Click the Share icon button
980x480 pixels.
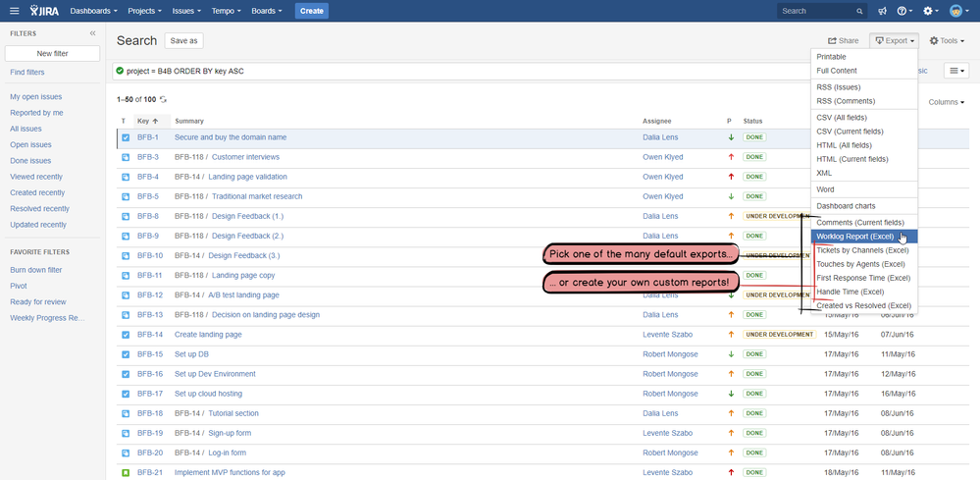[843, 41]
